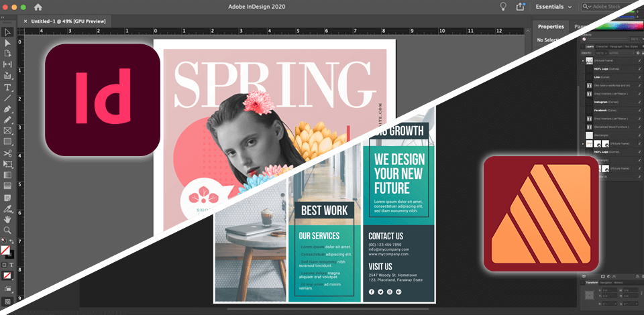Screen dimensions: 644x315
Task: Expand the top Picture Frame layer
Action: click(x=583, y=61)
